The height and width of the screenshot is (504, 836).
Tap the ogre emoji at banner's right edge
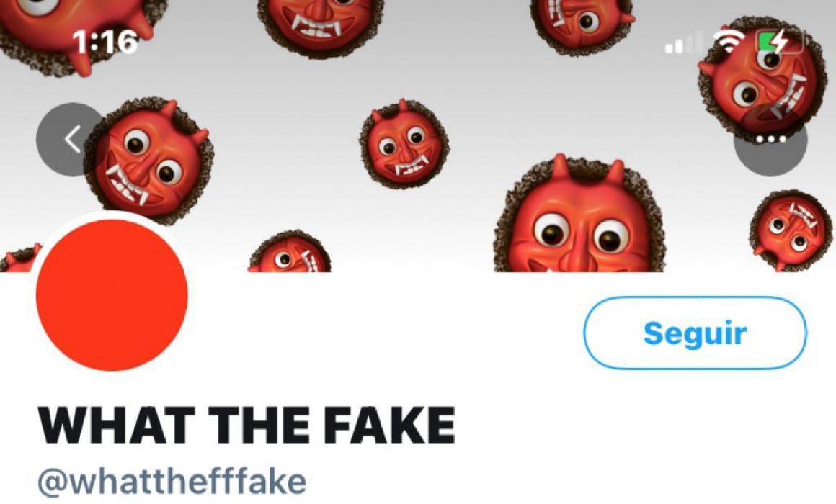pyautogui.click(x=791, y=230)
